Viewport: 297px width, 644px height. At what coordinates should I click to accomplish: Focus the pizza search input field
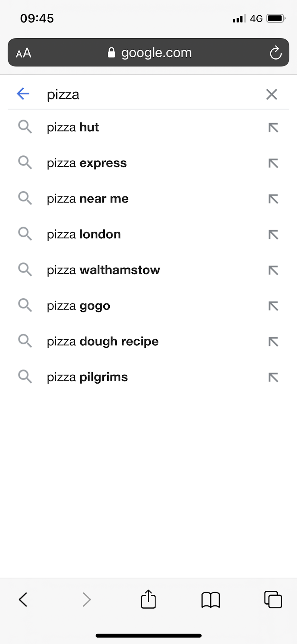[x=153, y=95]
